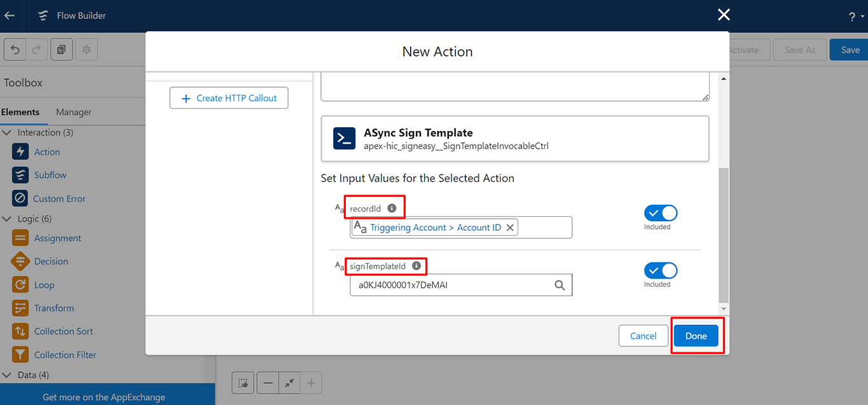Screen dimensions: 868x405
Task: Click the Cancel button
Action: tap(644, 336)
